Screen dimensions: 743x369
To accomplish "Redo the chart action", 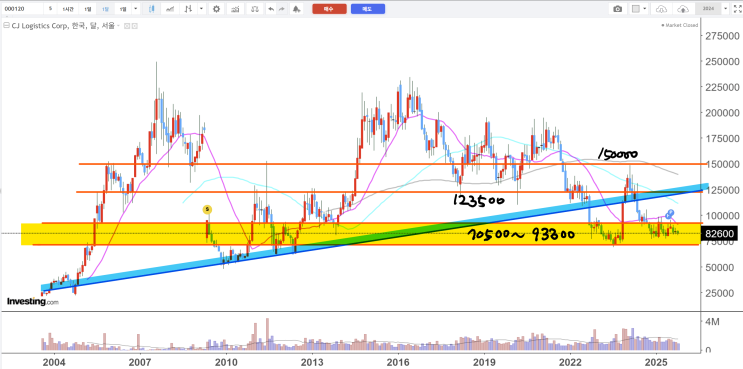I will pyautogui.click(x=282, y=9).
